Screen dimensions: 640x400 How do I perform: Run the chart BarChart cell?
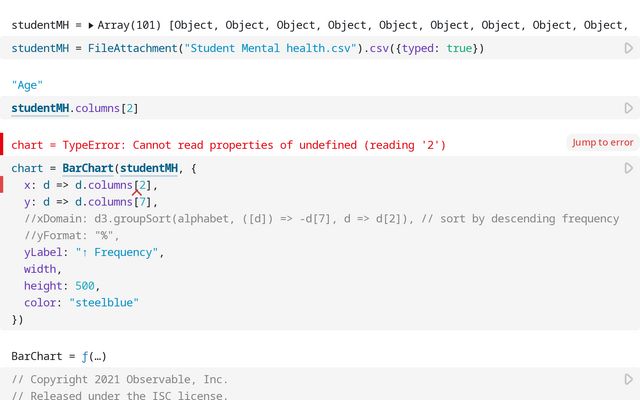(628, 168)
